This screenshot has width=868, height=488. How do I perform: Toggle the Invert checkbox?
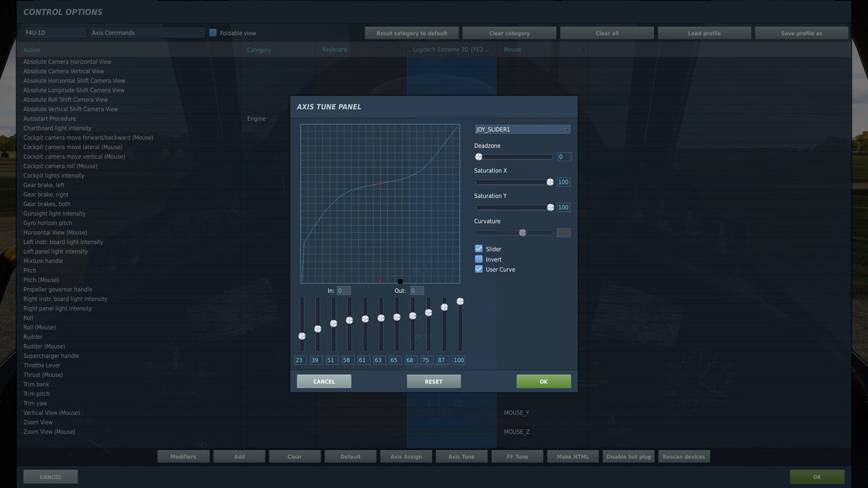[x=479, y=259]
